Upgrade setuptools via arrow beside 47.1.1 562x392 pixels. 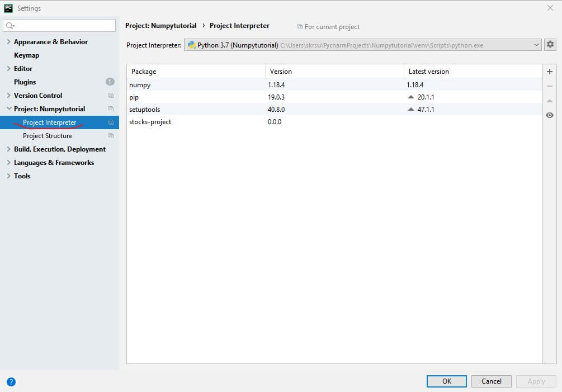[411, 110]
